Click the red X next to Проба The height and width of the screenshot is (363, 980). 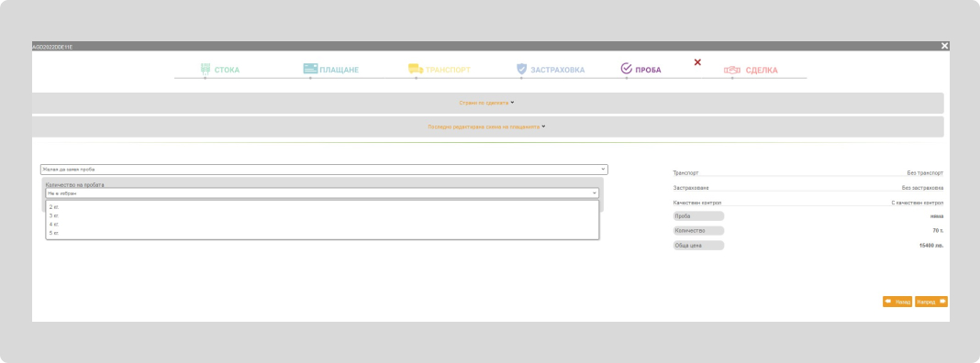click(697, 61)
